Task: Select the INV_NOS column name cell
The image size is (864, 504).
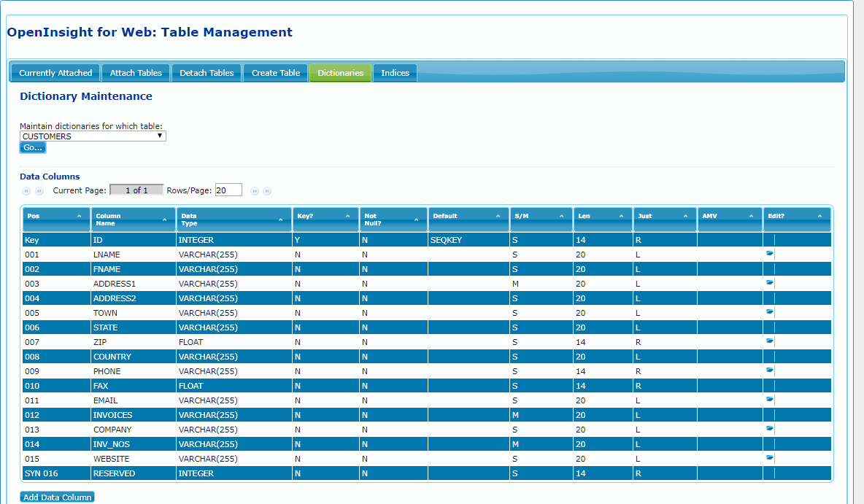Action: 134,444
